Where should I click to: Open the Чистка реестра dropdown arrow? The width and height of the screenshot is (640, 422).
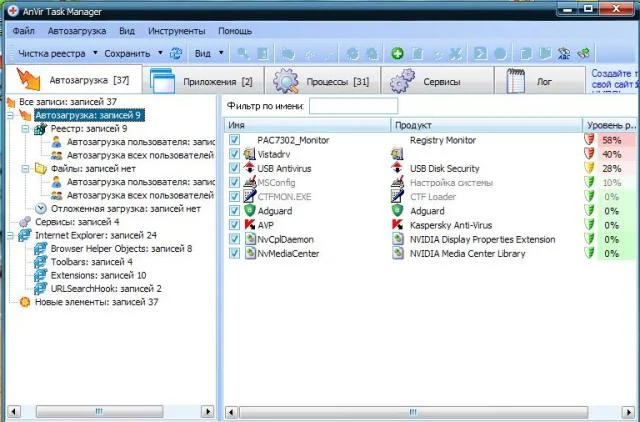tap(95, 53)
